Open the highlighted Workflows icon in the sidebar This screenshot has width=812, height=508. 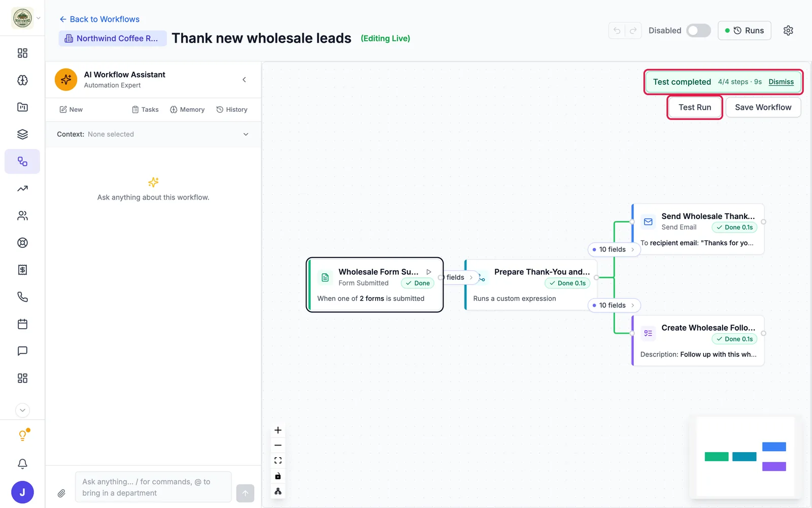point(22,162)
